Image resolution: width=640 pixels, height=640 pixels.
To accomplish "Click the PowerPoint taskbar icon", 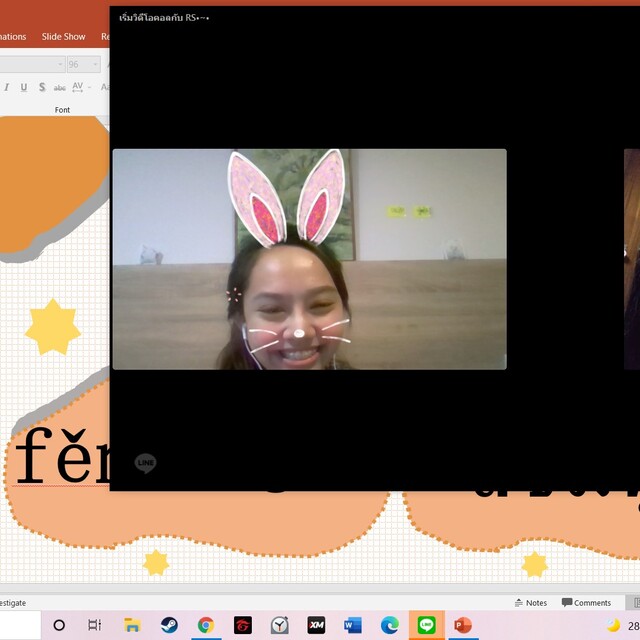I will pos(462,625).
